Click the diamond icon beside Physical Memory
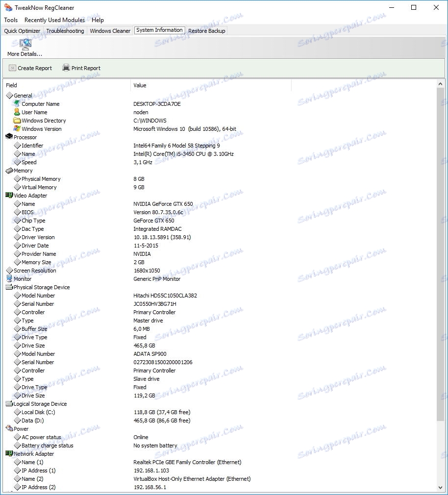448x495 pixels. point(17,179)
